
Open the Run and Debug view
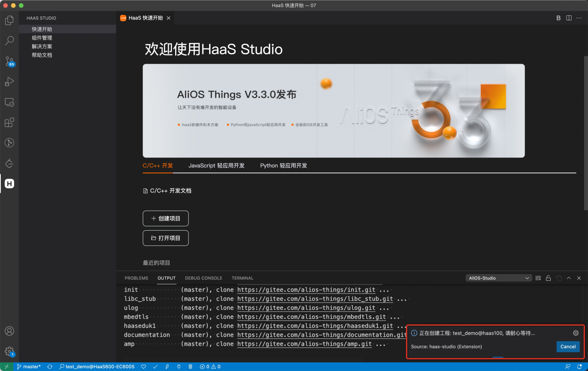[9, 82]
